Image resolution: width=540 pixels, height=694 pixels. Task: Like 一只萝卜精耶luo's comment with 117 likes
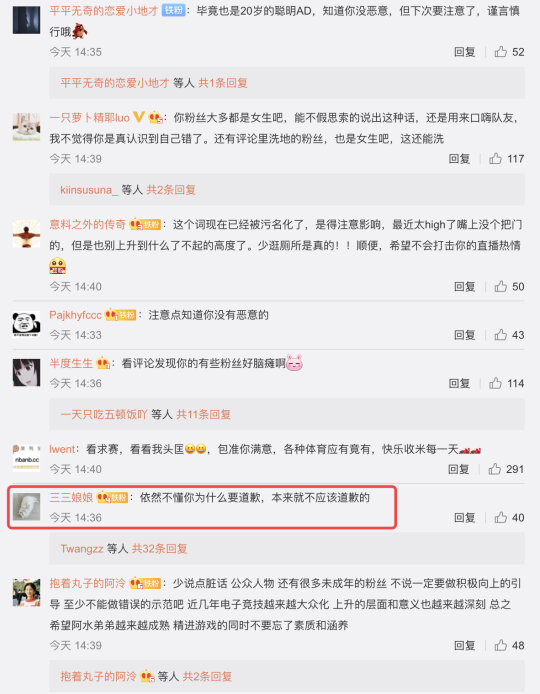tap(495, 158)
